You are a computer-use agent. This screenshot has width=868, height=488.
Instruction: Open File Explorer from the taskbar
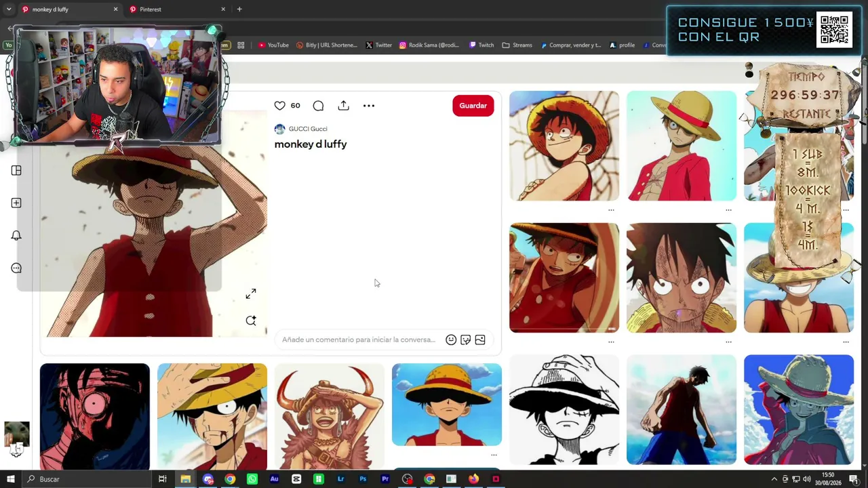[185, 479]
